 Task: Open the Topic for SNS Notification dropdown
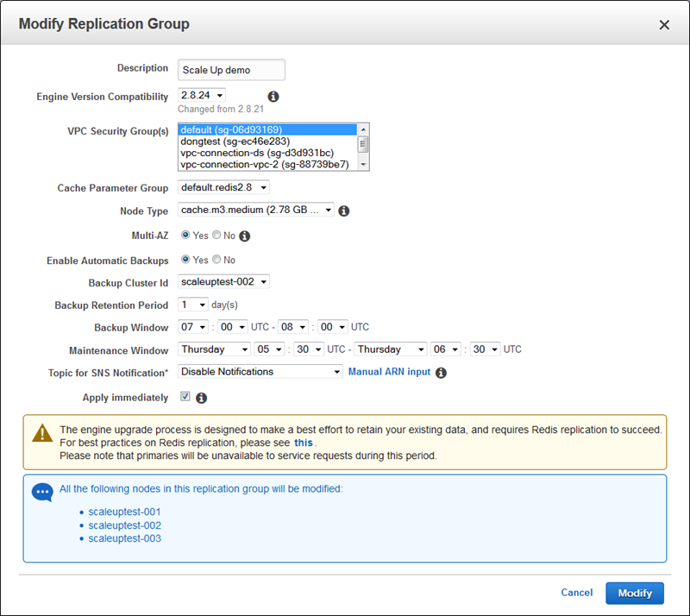pos(260,372)
